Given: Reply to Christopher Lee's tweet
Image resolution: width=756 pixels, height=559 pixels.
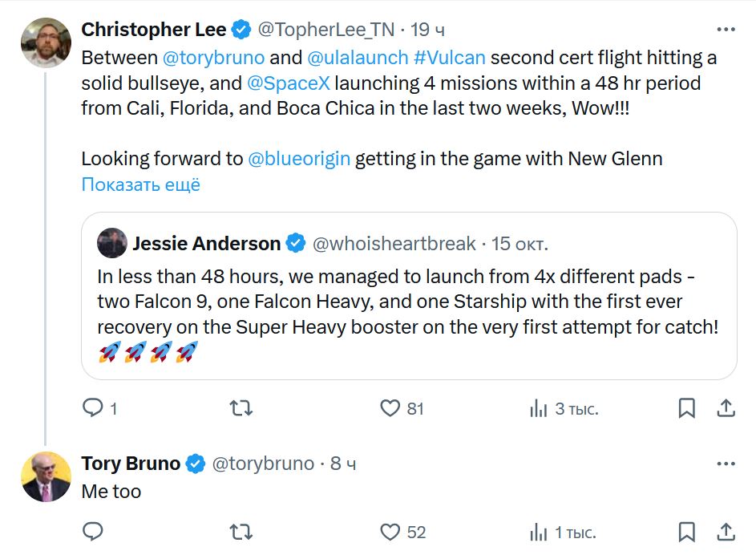Looking at the screenshot, I should point(93,408).
